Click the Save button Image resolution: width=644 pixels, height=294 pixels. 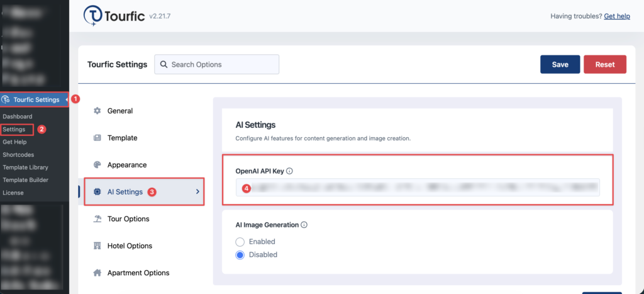(560, 65)
